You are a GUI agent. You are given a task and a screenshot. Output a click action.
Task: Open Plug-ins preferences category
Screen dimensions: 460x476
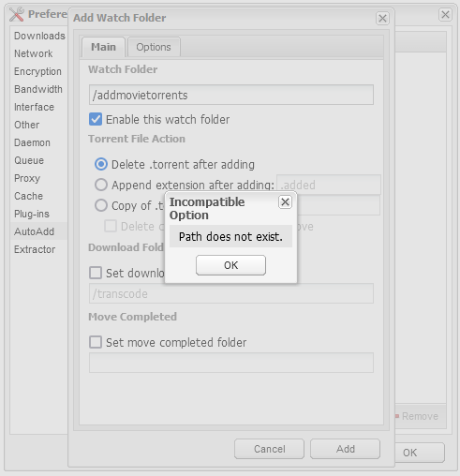click(38, 214)
